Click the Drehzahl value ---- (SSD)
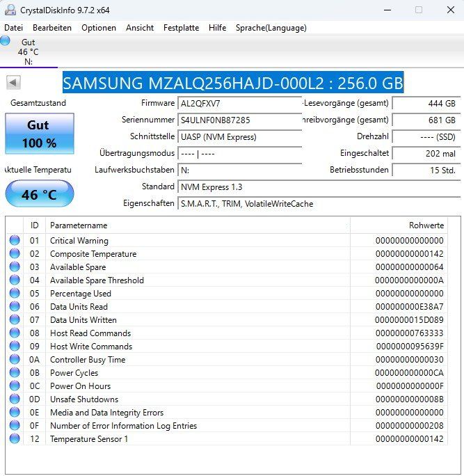This screenshot has width=464, height=476. (426, 137)
